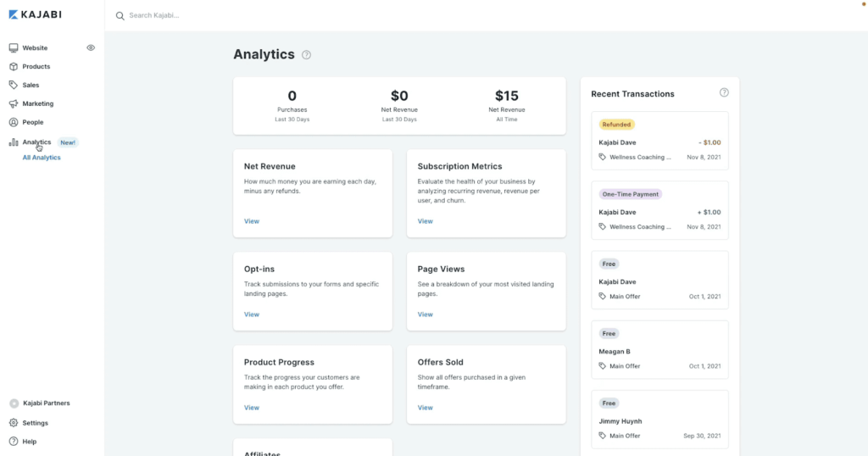This screenshot has width=868, height=456.
Task: Click the Products box icon
Action: (x=14, y=66)
